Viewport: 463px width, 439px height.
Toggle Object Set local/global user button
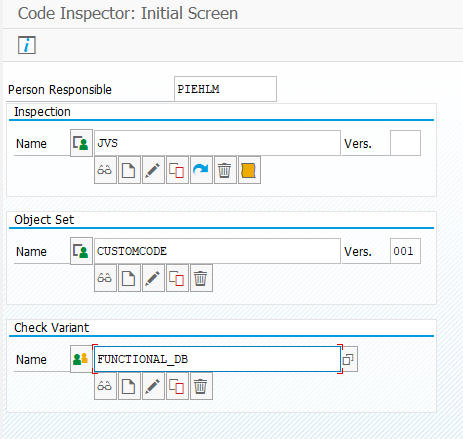pos(81,251)
